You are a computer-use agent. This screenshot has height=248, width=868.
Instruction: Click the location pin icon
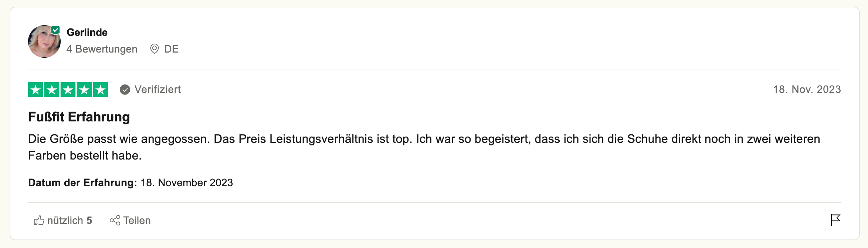(154, 49)
